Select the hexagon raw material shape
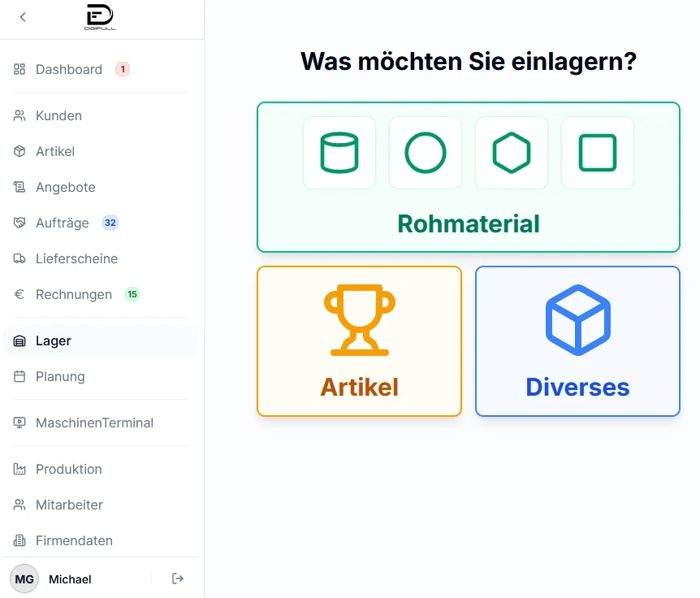This screenshot has width=700, height=598. (x=512, y=153)
